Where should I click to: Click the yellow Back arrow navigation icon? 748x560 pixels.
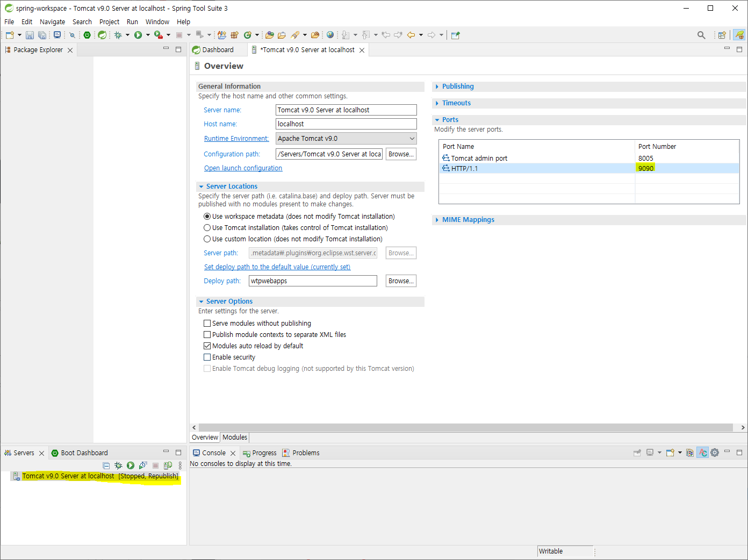(411, 35)
